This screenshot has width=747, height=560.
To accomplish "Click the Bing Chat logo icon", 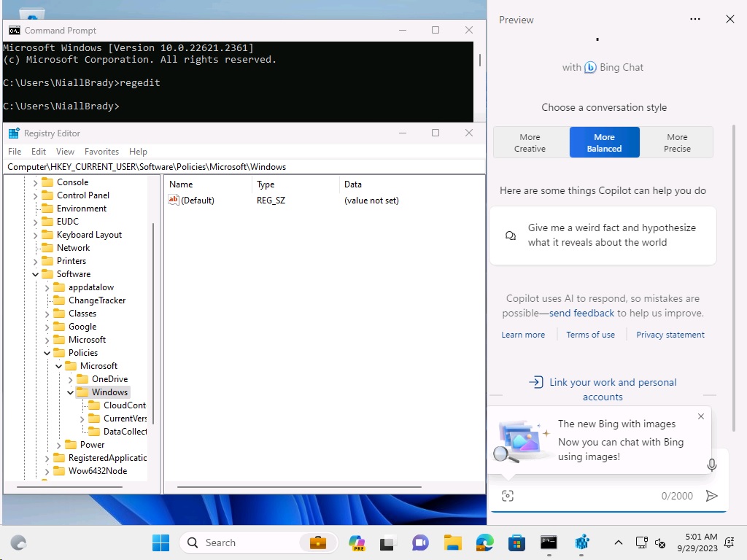I will coord(590,67).
